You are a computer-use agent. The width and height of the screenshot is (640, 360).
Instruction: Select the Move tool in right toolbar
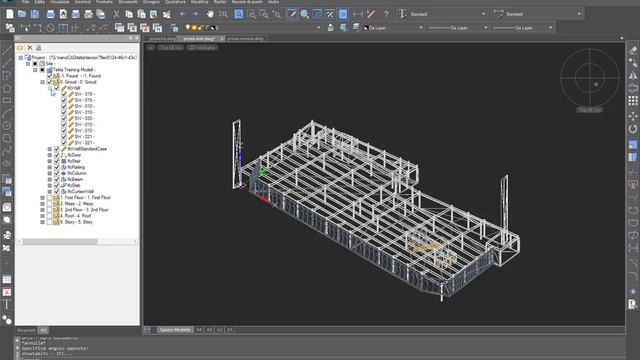tap(633, 116)
